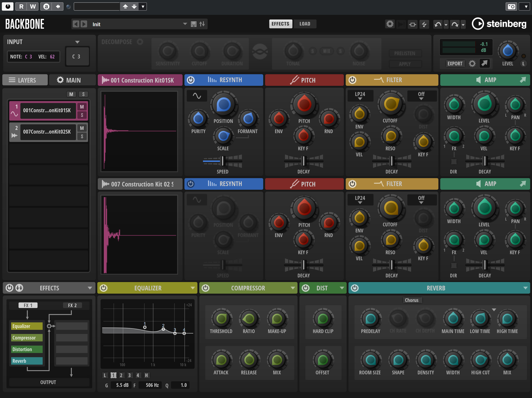Select the FX 1 chain tab
Image resolution: width=532 pixels, height=398 pixels.
28,305
